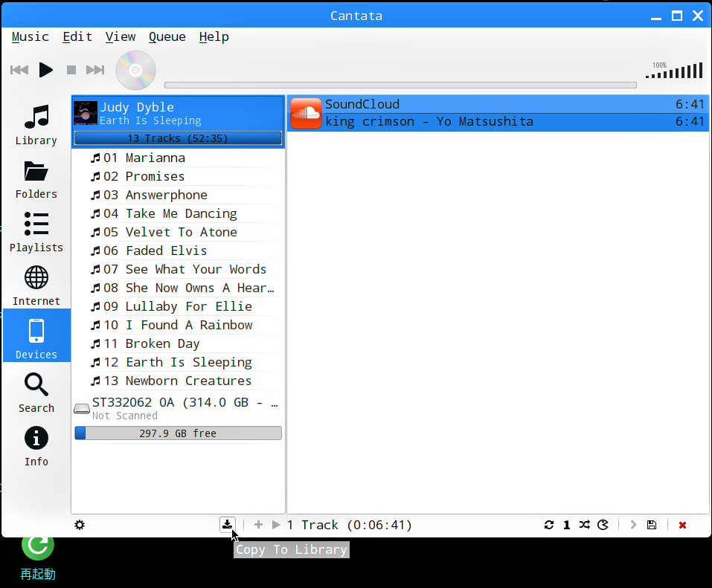Click the 297.9 GB free capacity bar
Screen dimensions: 712x588
pyautogui.click(x=178, y=433)
